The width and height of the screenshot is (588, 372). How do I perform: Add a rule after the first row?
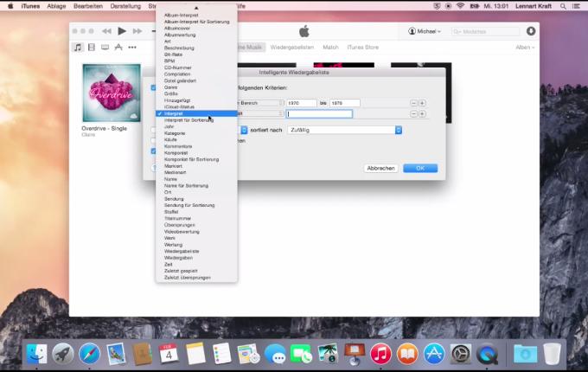coord(422,103)
